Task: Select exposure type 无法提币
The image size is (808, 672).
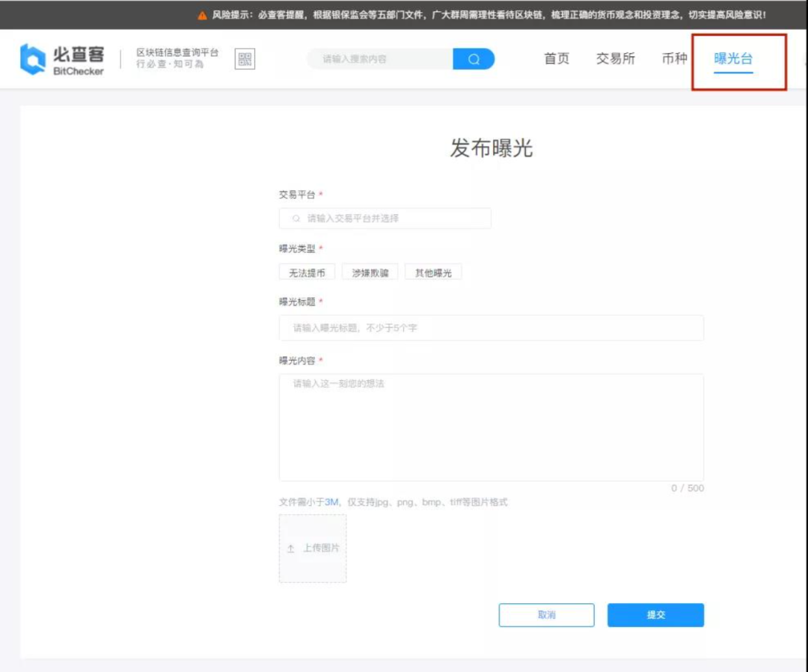Action: (307, 272)
